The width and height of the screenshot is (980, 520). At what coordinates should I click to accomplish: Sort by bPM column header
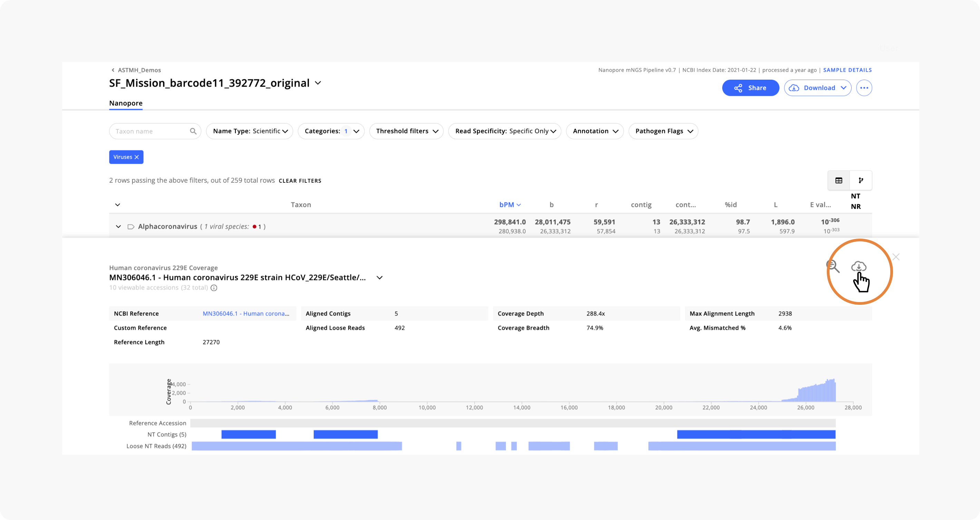(x=510, y=204)
